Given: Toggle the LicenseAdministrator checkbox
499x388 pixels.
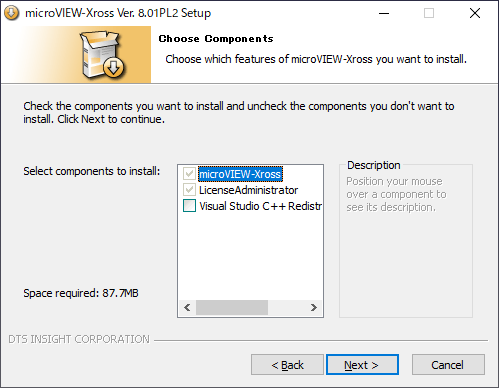Looking at the screenshot, I should [189, 190].
